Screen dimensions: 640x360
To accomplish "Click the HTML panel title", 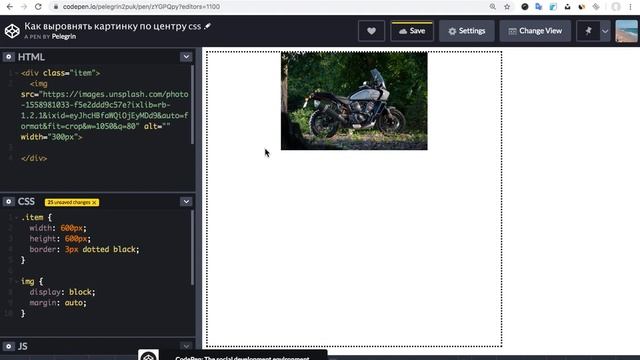I will pyautogui.click(x=31, y=57).
